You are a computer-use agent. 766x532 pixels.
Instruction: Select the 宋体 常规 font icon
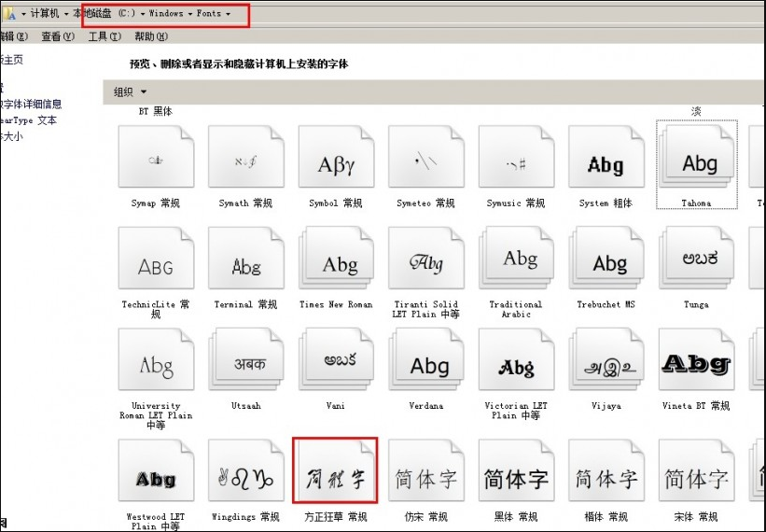click(697, 470)
